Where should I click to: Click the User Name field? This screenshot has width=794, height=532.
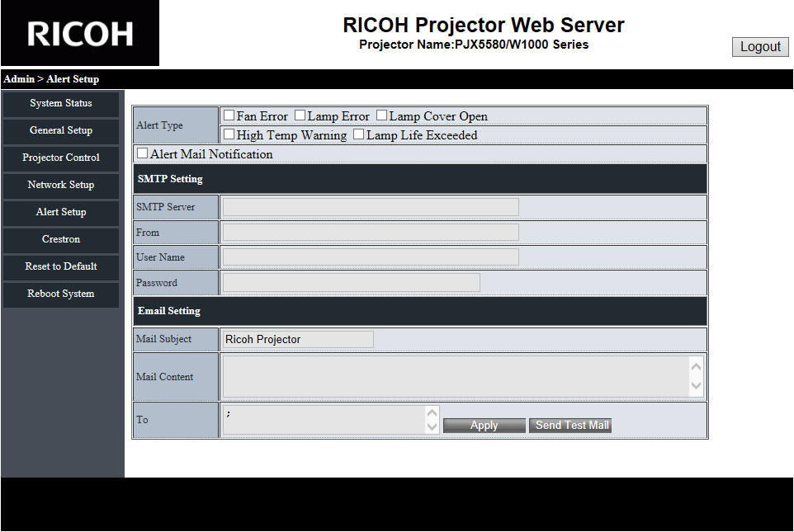click(x=371, y=257)
